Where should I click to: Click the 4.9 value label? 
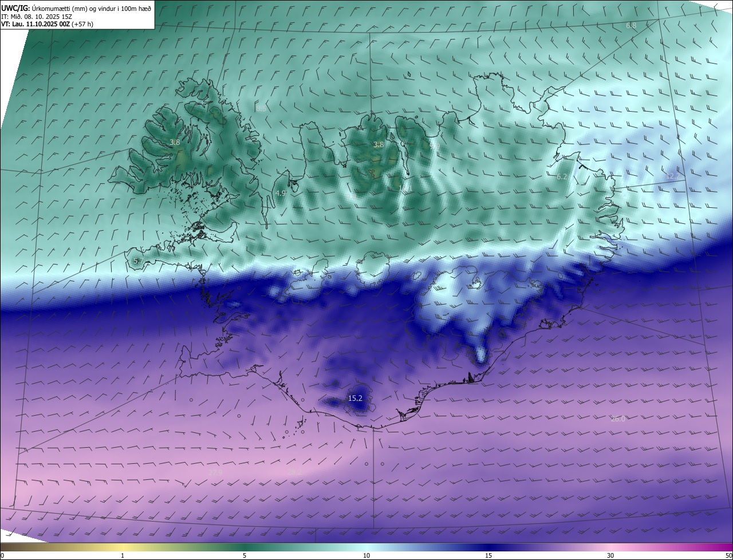point(281,194)
